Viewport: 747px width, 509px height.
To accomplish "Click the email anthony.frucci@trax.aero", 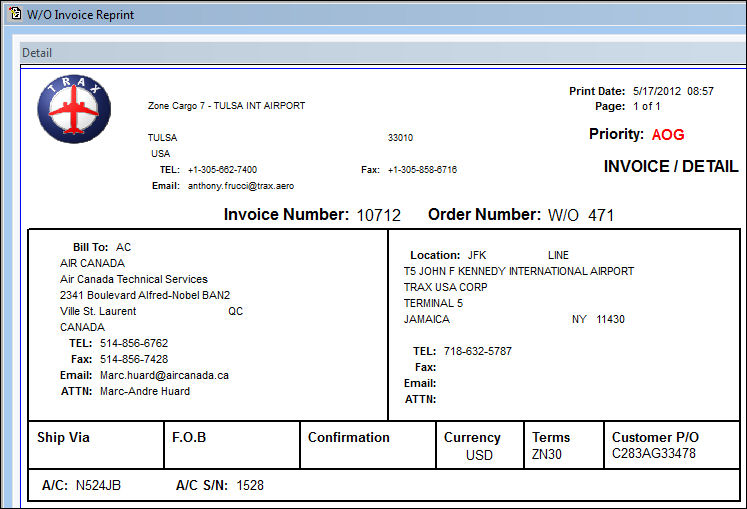I will [241, 186].
